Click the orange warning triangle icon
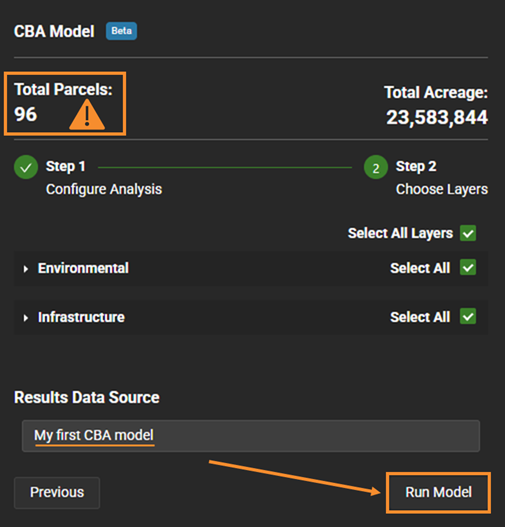 click(87, 115)
